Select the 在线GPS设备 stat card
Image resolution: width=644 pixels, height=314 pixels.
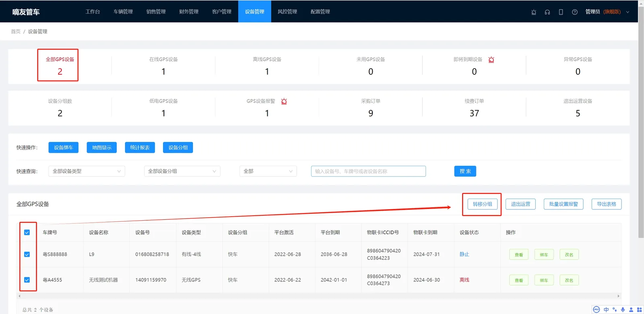pyautogui.click(x=163, y=66)
